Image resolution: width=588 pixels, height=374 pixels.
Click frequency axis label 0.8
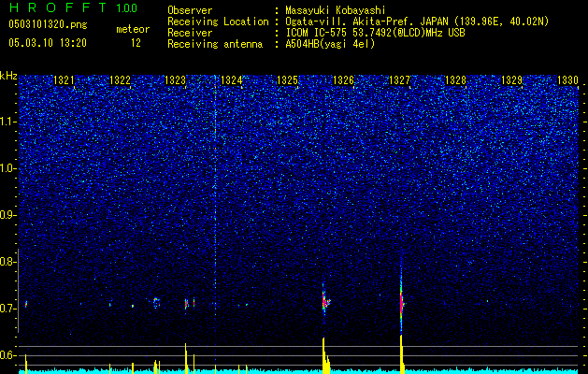pos(8,262)
